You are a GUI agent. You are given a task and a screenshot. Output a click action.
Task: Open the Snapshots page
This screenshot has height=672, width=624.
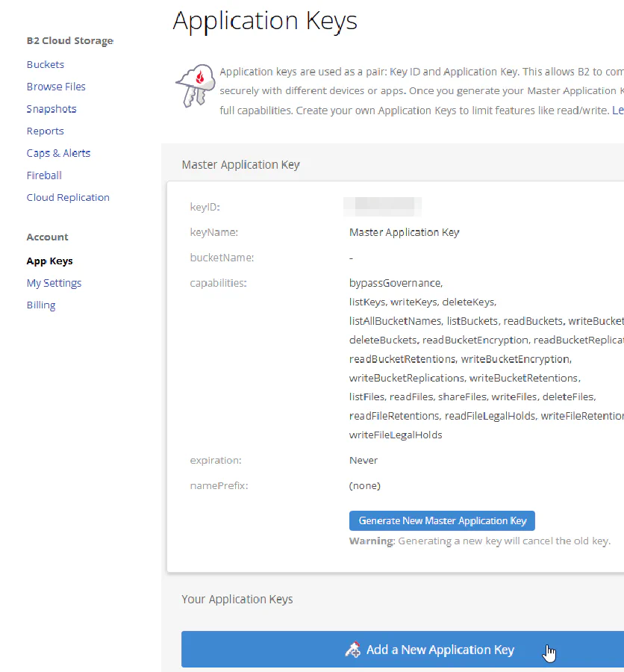(52, 109)
